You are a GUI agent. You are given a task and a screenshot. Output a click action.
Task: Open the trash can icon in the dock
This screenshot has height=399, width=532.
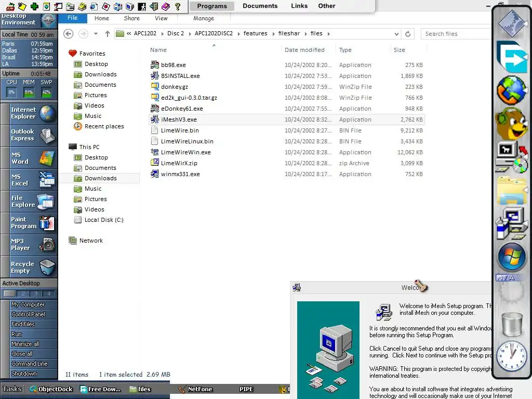[512, 324]
